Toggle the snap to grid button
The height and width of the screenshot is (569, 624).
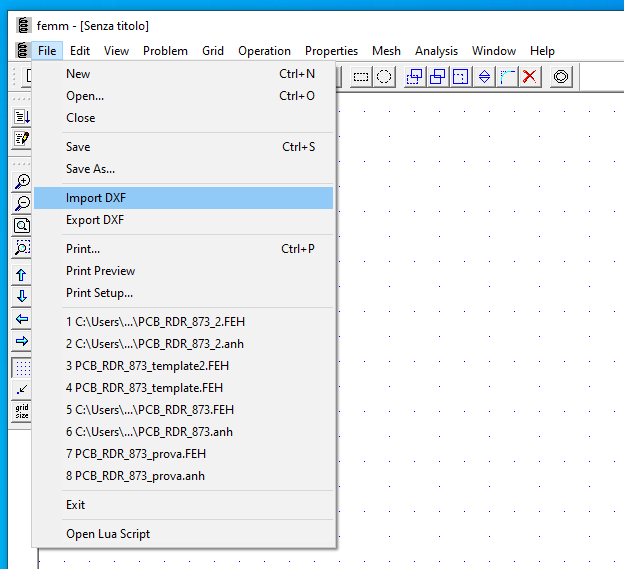21,389
